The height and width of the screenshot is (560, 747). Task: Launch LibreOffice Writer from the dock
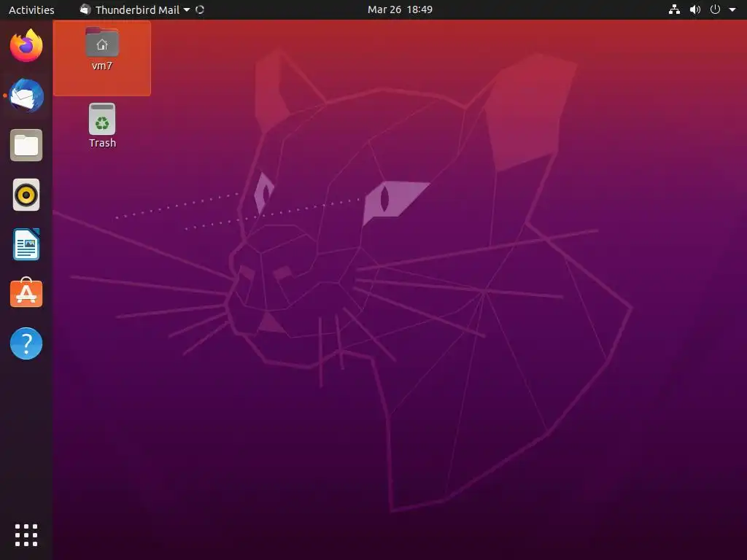click(x=26, y=244)
